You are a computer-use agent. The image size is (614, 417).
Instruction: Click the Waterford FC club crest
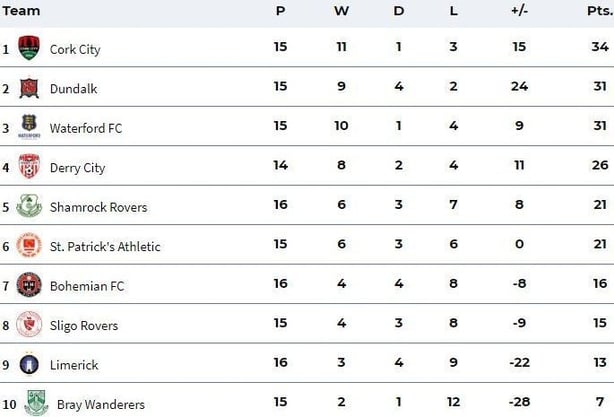(29, 127)
